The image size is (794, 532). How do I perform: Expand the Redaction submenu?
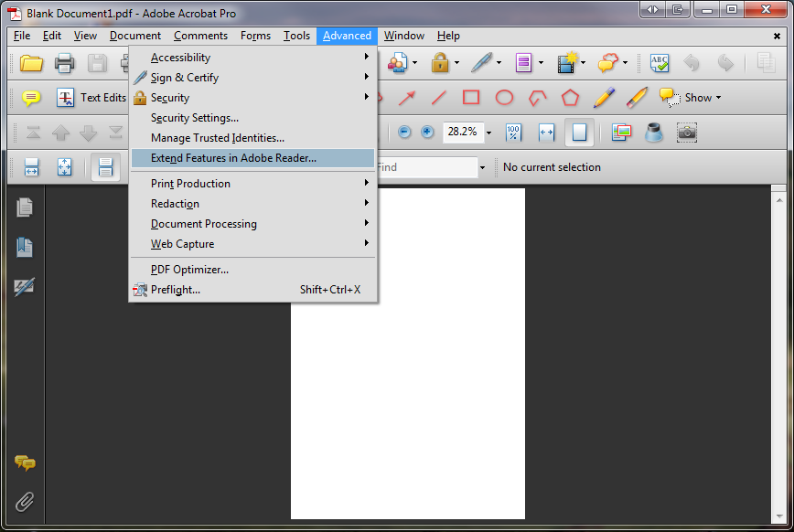pos(252,204)
